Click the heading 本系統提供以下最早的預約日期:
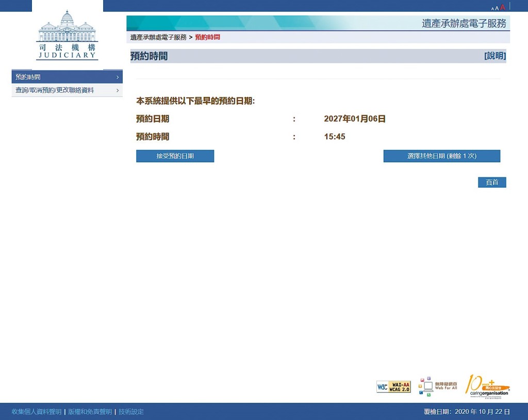This screenshot has width=528, height=420. coord(195,101)
